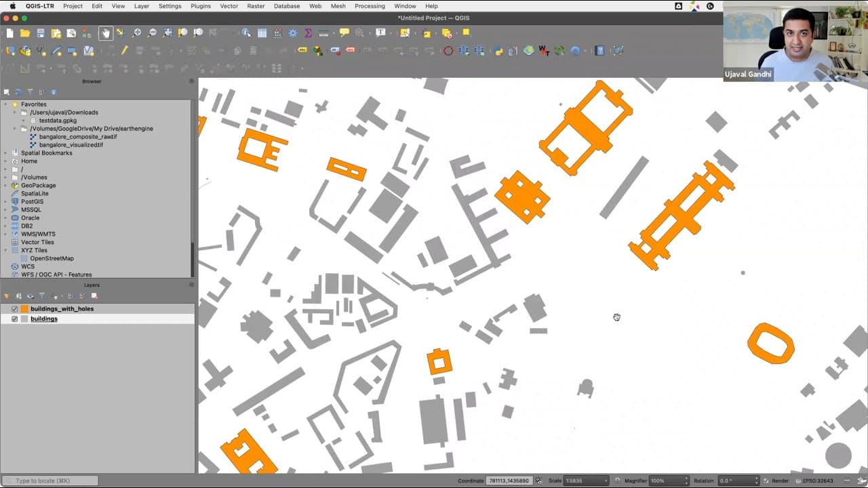Collapse the /Users/ujaval/Downloads folder

(15, 113)
